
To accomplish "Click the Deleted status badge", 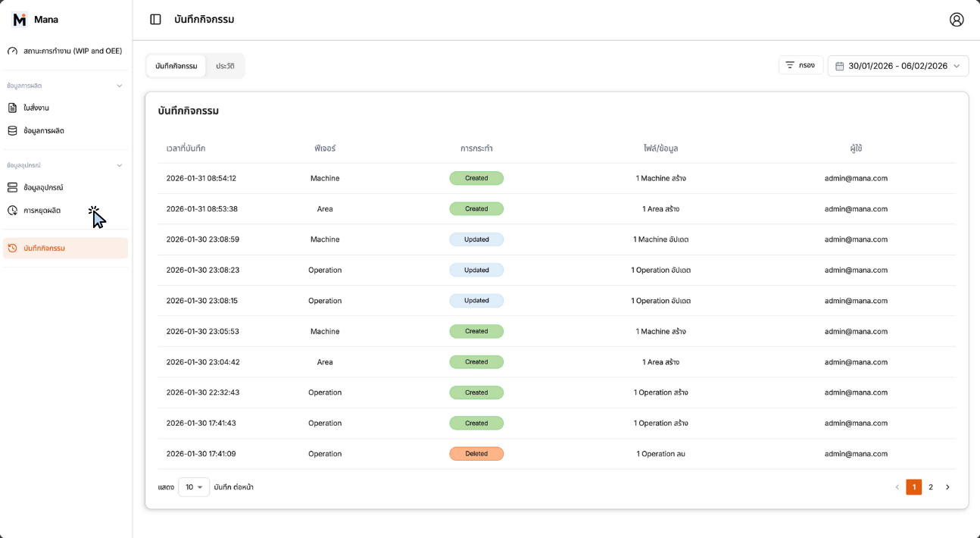I will [x=476, y=453].
